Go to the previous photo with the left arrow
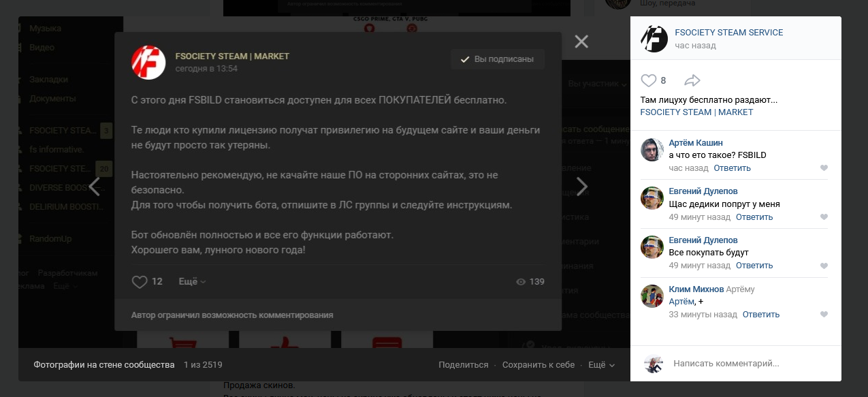The height and width of the screenshot is (397, 868). coord(94,186)
